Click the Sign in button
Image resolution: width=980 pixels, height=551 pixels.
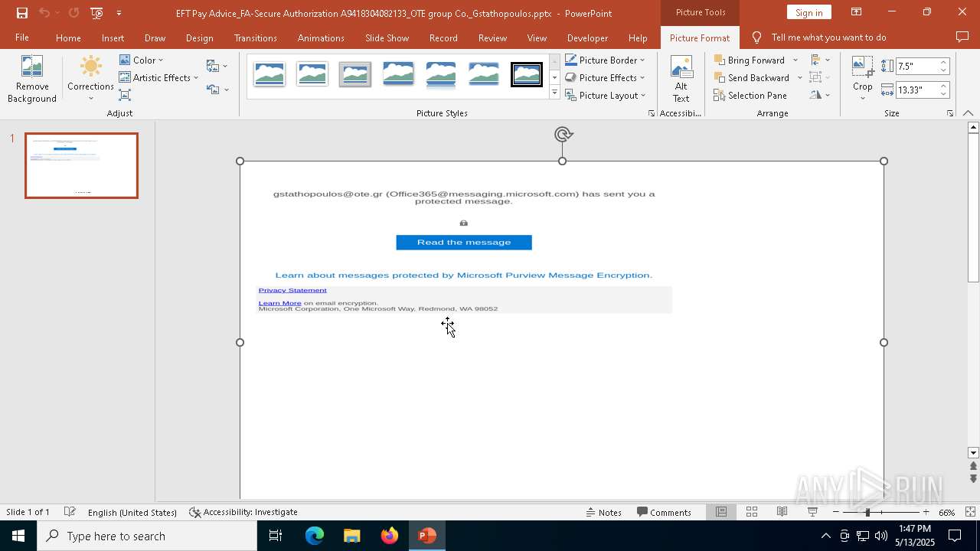[808, 12]
